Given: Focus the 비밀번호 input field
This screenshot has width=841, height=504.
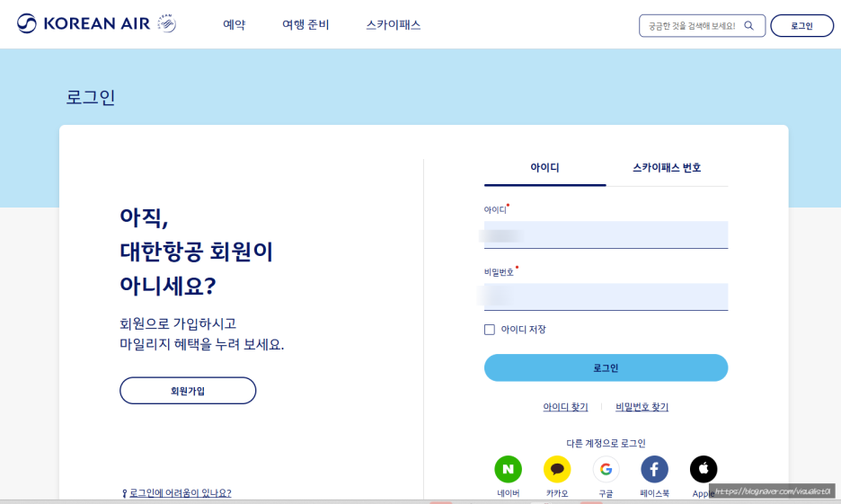Looking at the screenshot, I should [606, 296].
